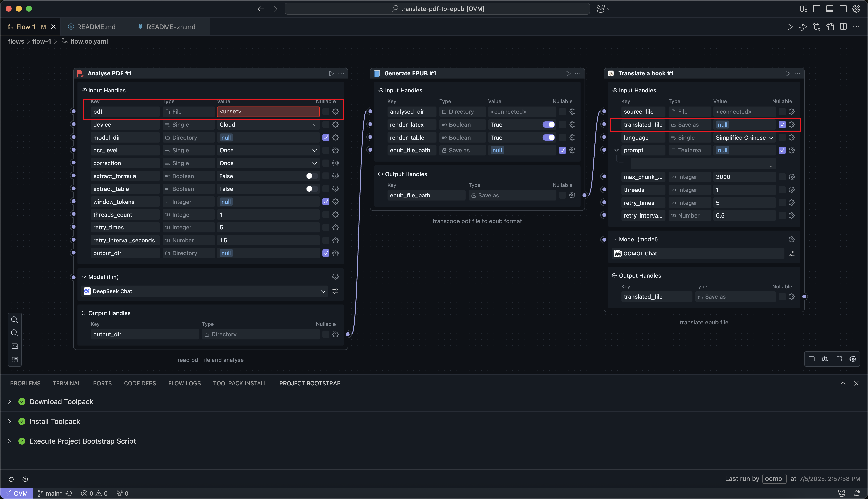Viewport: 868px width, 499px height.
Task: Toggle minimap icon in canvas controls
Action: (825, 359)
